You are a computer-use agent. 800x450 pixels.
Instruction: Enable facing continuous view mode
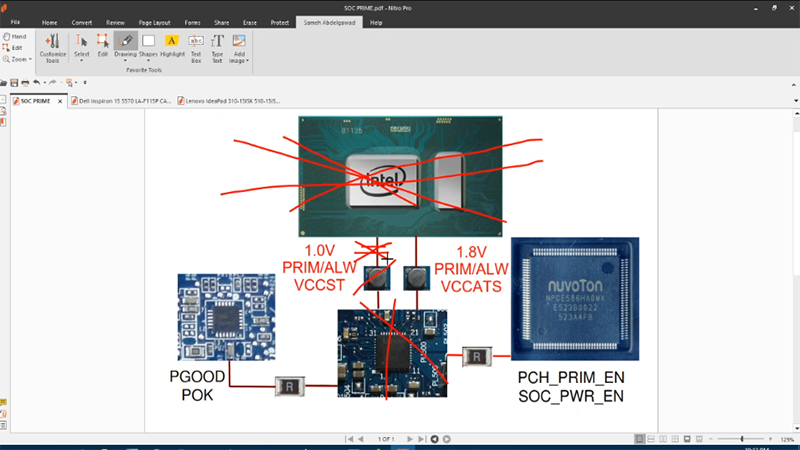point(675,439)
